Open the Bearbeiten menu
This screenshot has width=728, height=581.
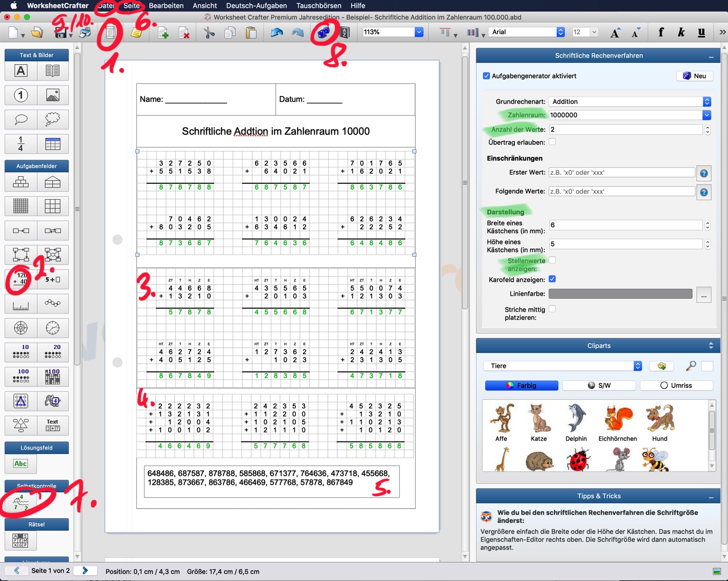pyautogui.click(x=166, y=5)
